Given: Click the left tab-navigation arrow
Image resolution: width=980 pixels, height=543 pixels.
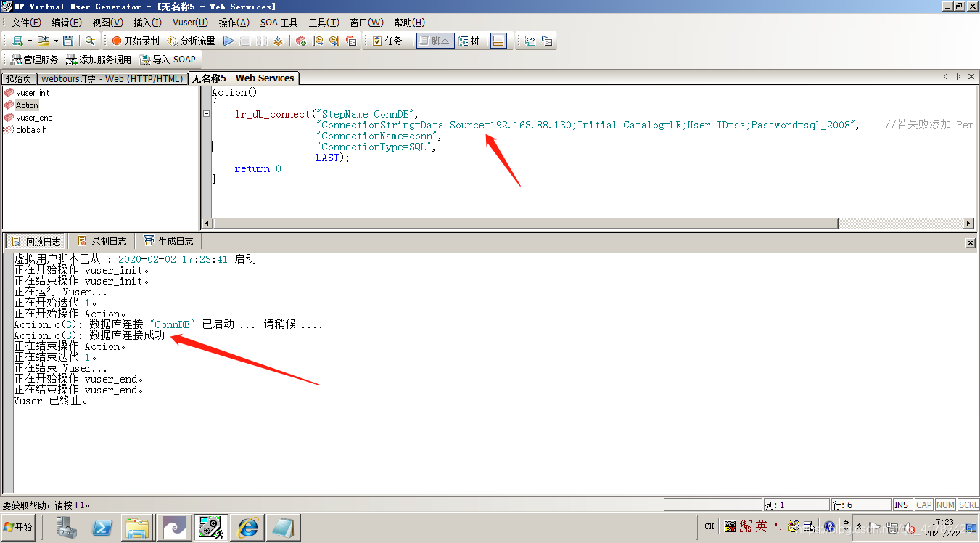Looking at the screenshot, I should pos(945,76).
